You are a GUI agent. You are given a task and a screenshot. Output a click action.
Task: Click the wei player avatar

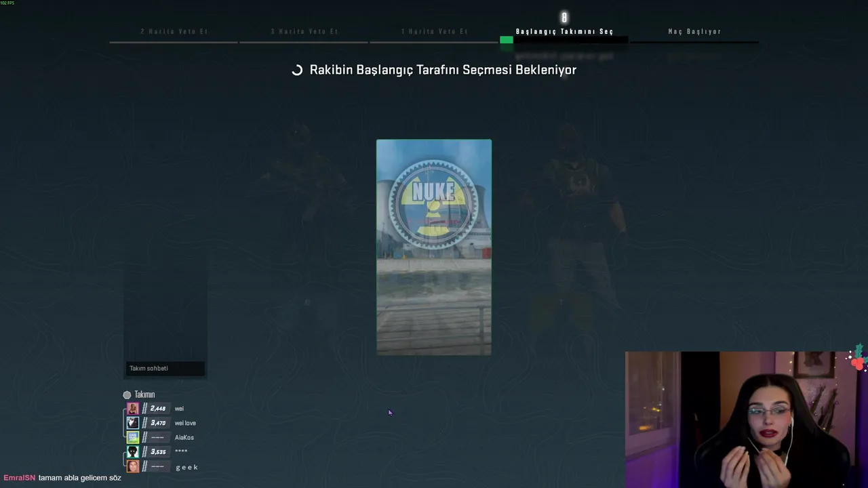click(x=133, y=409)
